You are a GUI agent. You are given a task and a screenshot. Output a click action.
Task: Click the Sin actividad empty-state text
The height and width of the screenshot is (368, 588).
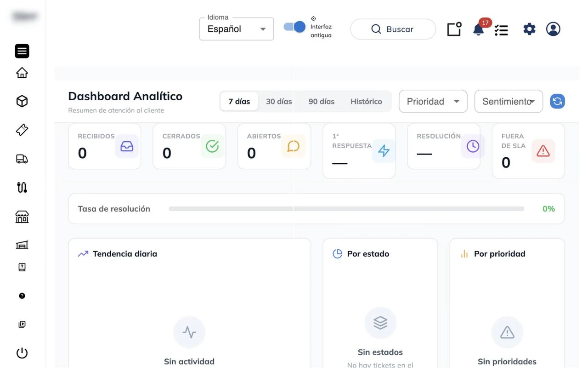(x=189, y=362)
